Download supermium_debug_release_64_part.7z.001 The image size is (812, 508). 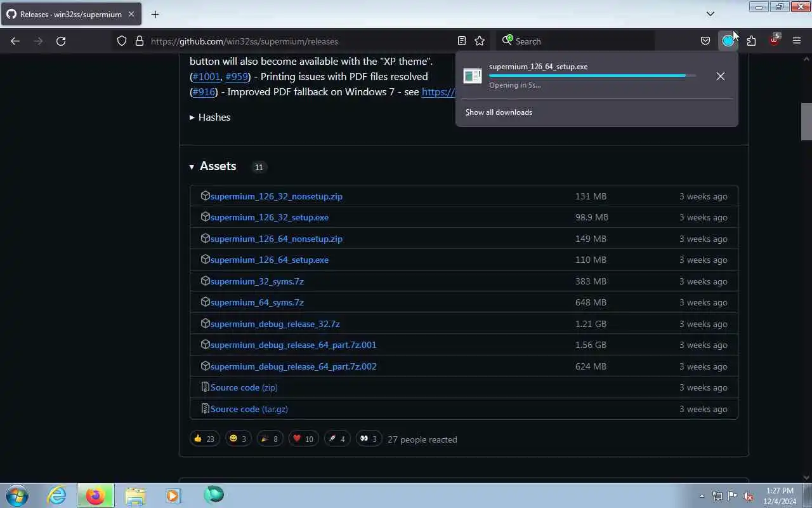tap(293, 345)
